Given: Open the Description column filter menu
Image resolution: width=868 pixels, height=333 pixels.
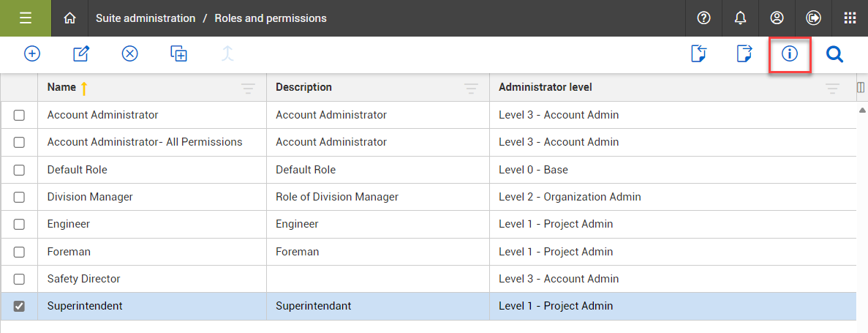Looking at the screenshot, I should (x=471, y=89).
